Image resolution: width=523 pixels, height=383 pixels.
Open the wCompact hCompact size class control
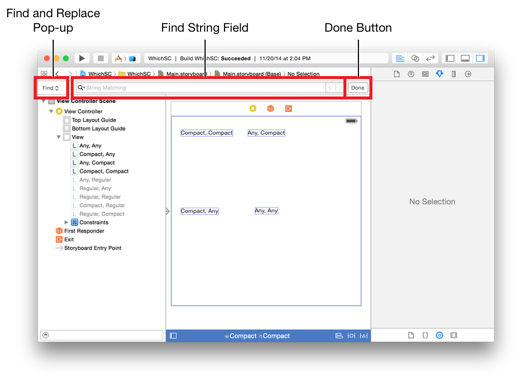(257, 336)
